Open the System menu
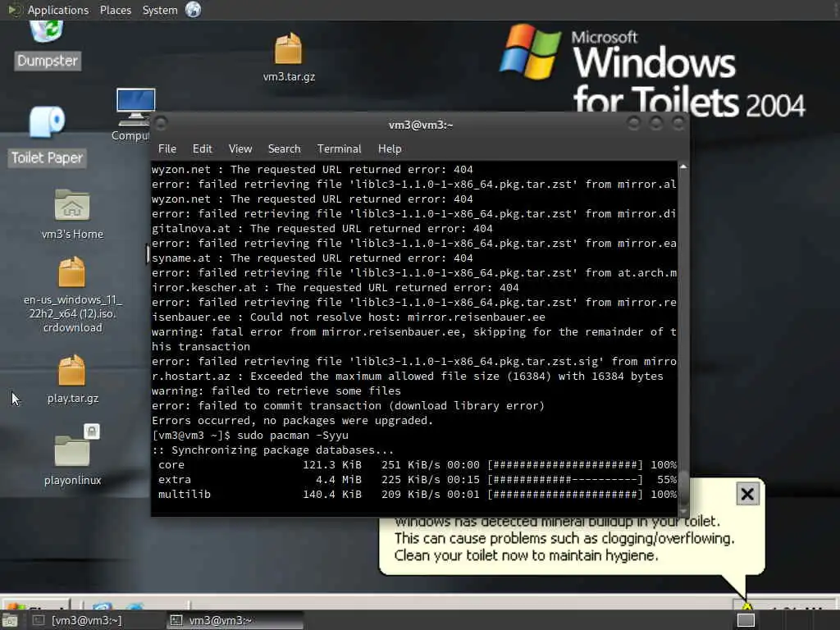This screenshot has height=630, width=840. (x=160, y=10)
